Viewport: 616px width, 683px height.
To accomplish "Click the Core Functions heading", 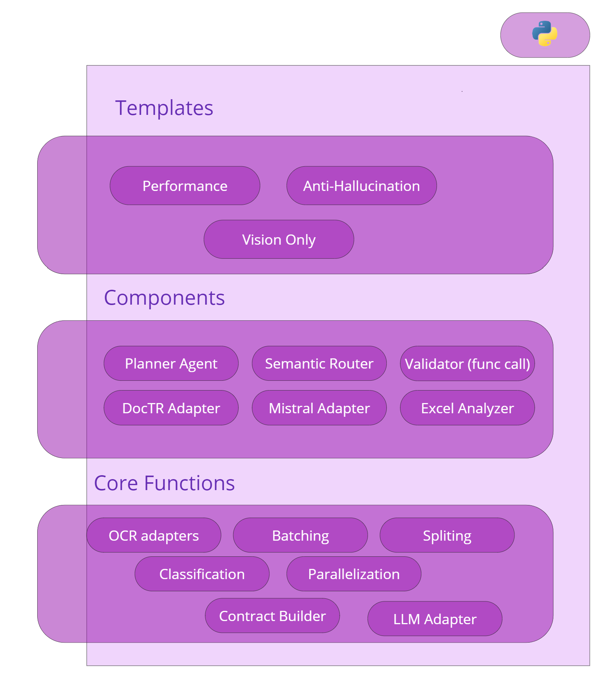I will click(164, 483).
